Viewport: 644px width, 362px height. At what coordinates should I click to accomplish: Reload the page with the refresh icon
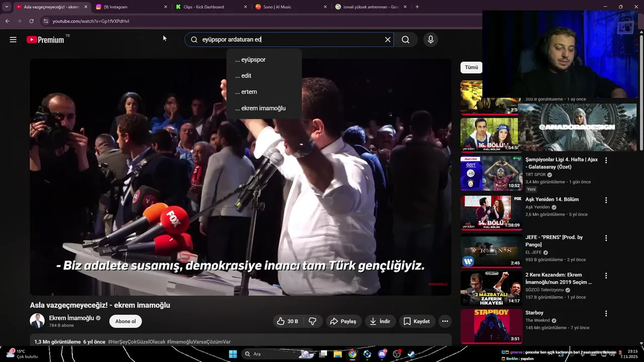click(x=31, y=21)
